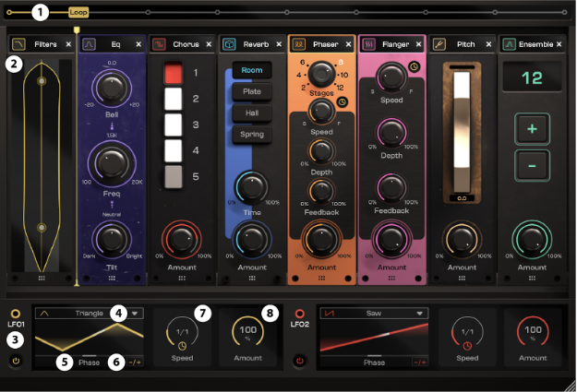The height and width of the screenshot is (392, 577).
Task: Toggle LFO1 speed sync clock icon
Action: 182,346
